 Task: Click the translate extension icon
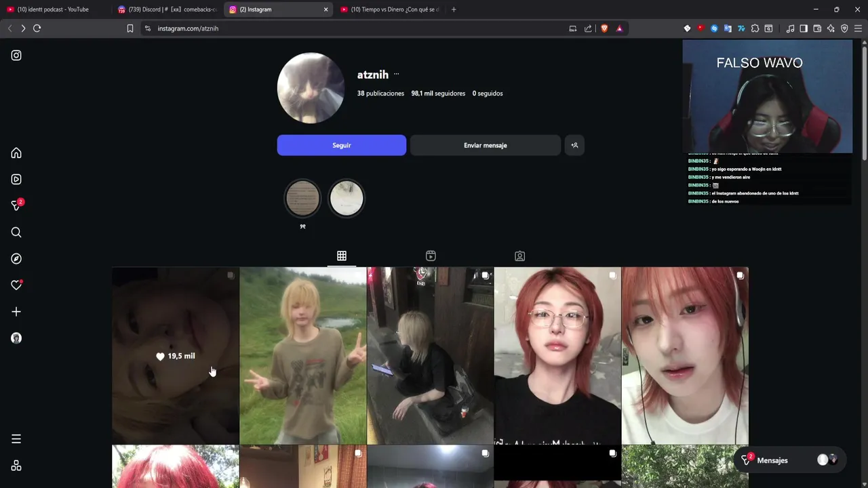tap(728, 28)
